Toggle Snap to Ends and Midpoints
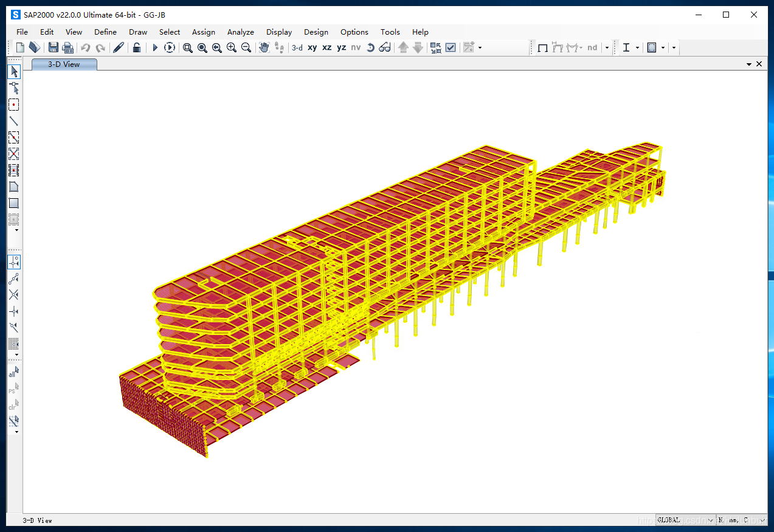This screenshot has width=774, height=532. pos(14,278)
